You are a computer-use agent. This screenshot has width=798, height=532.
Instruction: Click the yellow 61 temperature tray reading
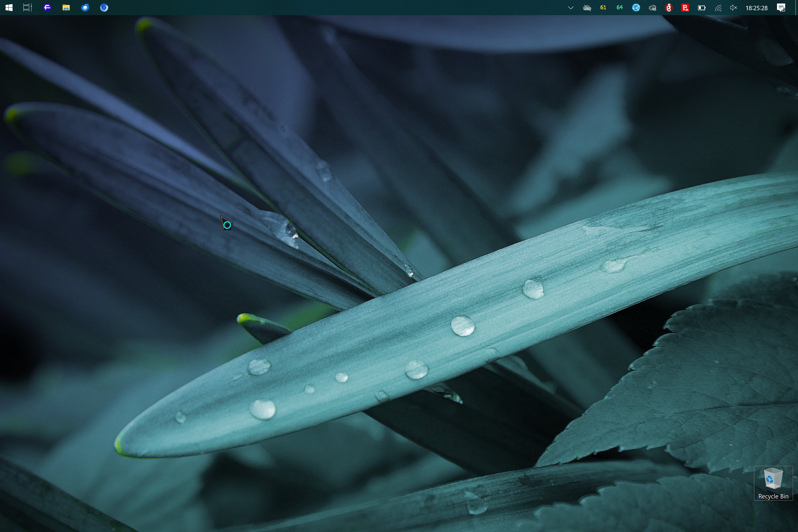click(x=603, y=8)
